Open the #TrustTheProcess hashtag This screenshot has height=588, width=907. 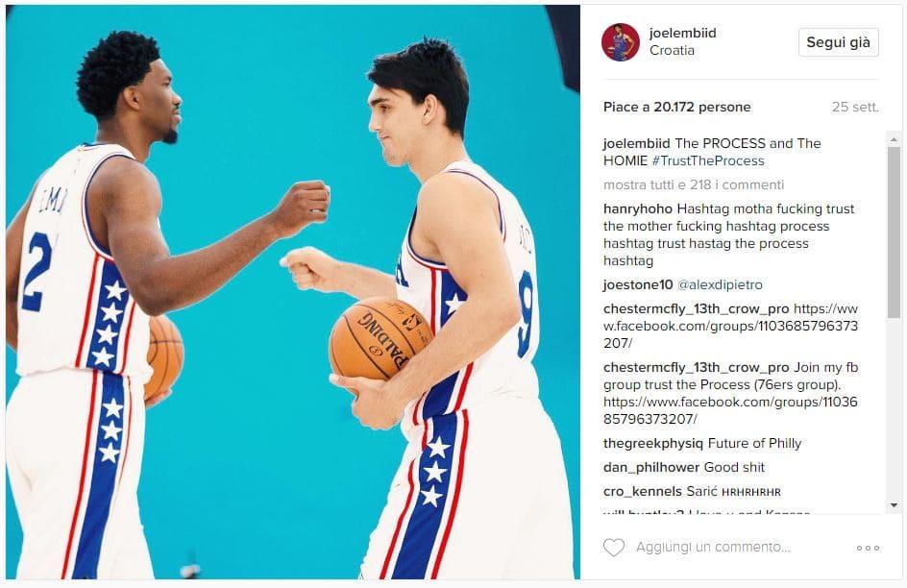pyautogui.click(x=708, y=160)
